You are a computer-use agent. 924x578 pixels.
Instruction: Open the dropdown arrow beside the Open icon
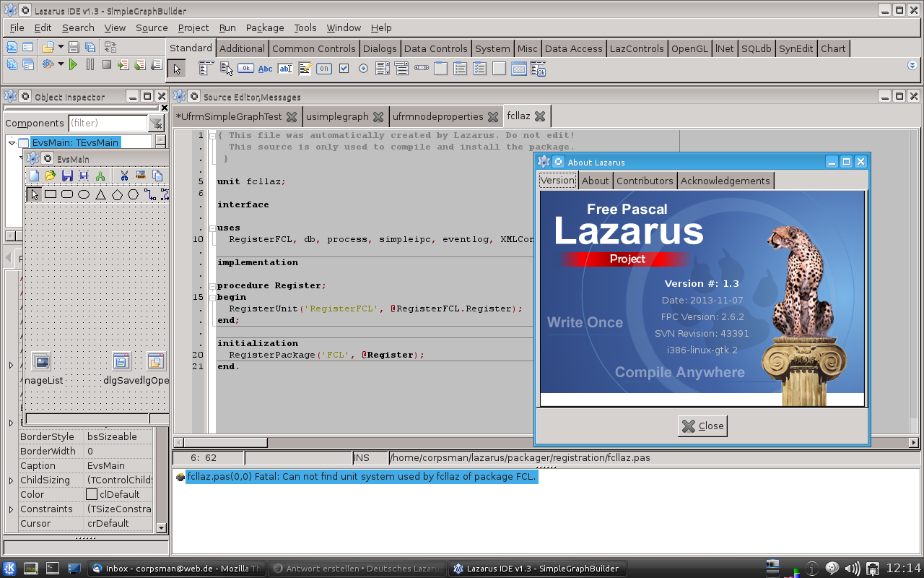point(61,47)
